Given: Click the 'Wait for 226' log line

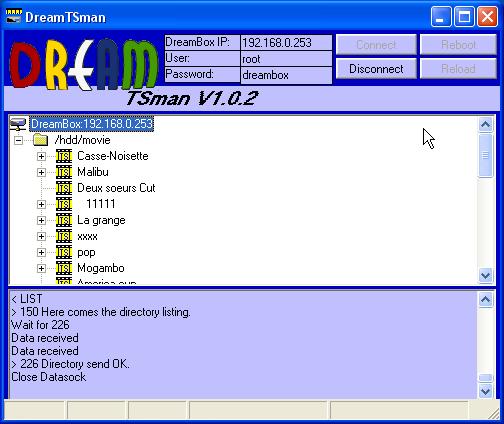Looking at the screenshot, I should (x=40, y=325).
